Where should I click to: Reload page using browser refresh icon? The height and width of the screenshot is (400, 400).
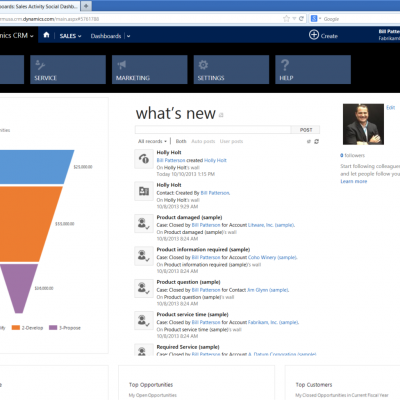[301, 19]
